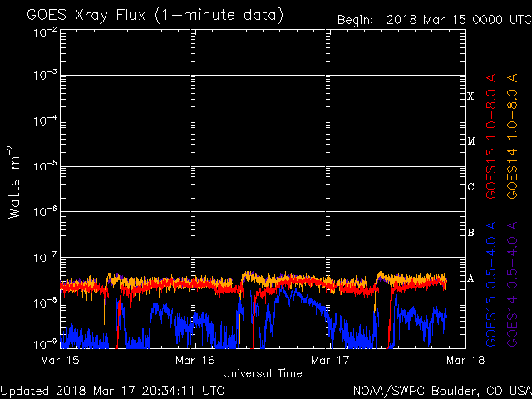Viewport: 532px width, 399px height.
Task: Click the 10⁻³ y-axis tick label
Action: click(46, 75)
